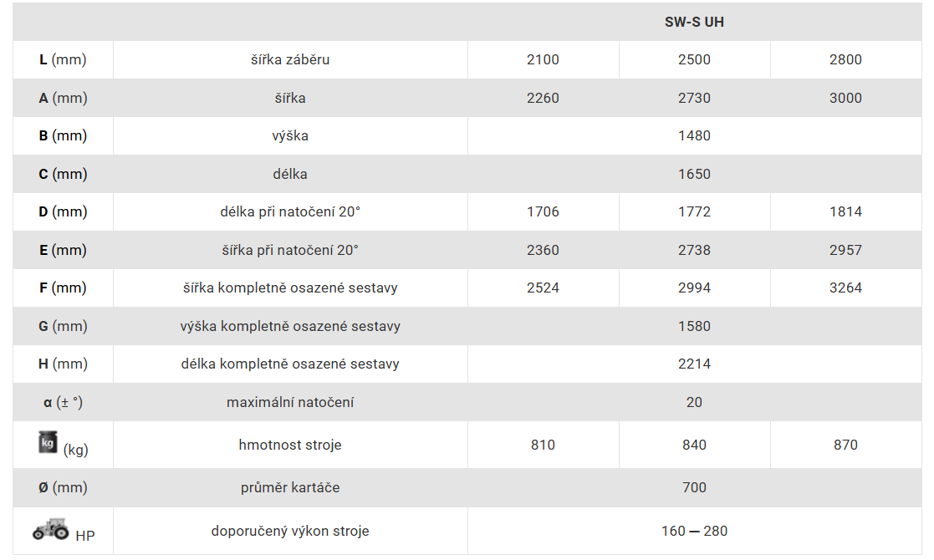Select the 'šířka záběru' row label

point(290,59)
